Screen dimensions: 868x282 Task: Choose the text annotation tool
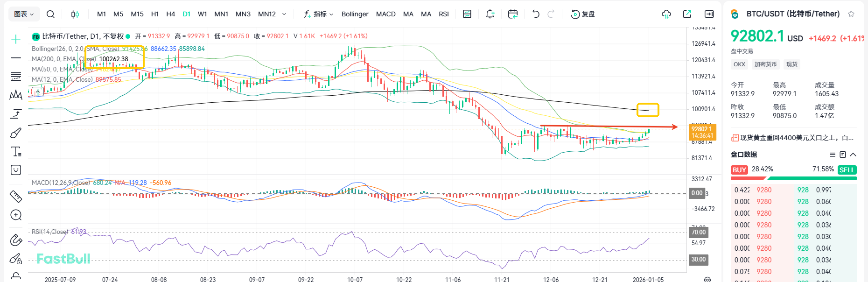(x=16, y=151)
